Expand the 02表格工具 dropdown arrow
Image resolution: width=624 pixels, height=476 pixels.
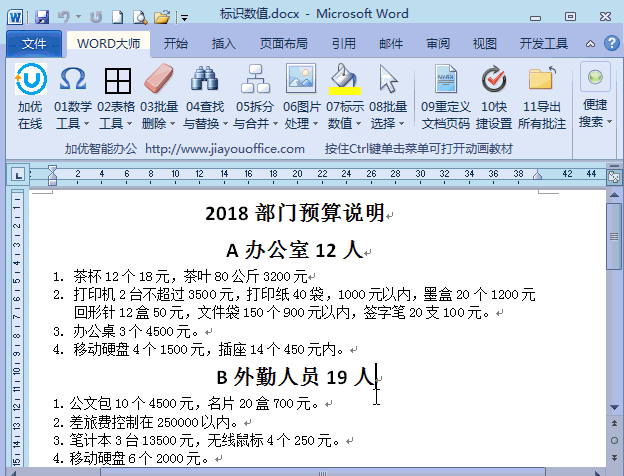[x=129, y=124]
